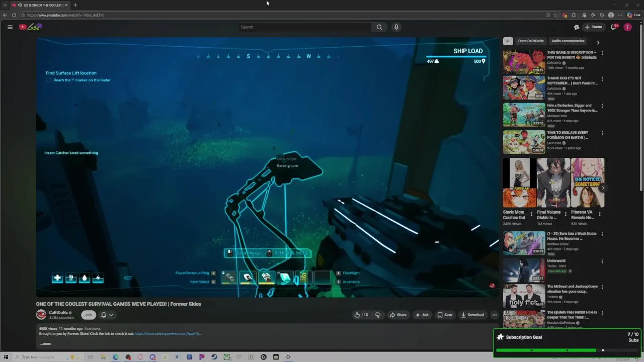Open the Create menu button
Image resolution: width=644 pixels, height=362 pixels.
pos(593,27)
